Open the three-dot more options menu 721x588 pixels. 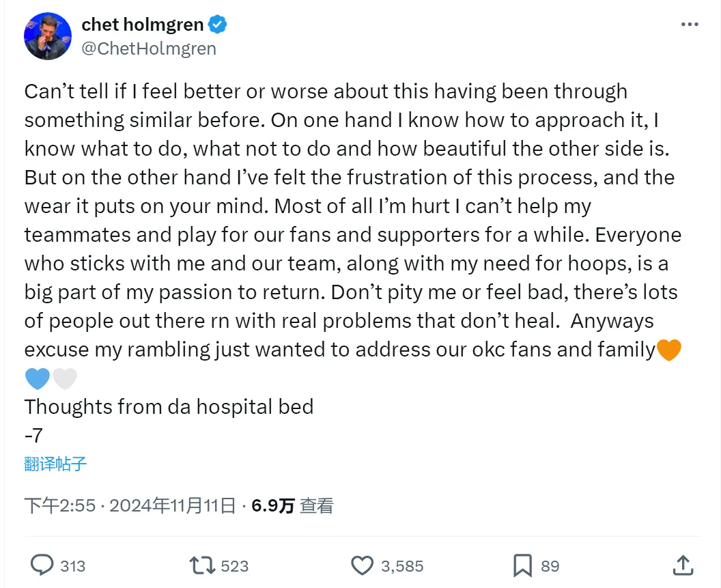coord(690,25)
